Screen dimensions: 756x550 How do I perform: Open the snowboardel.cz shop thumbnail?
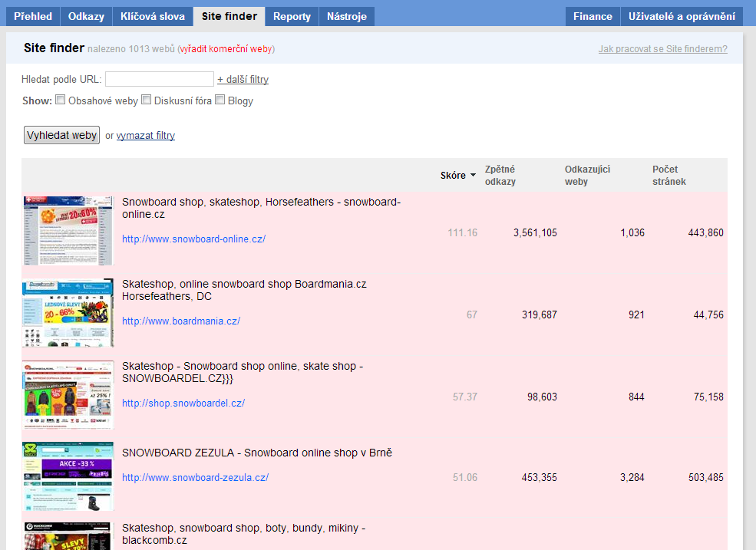pos(68,395)
